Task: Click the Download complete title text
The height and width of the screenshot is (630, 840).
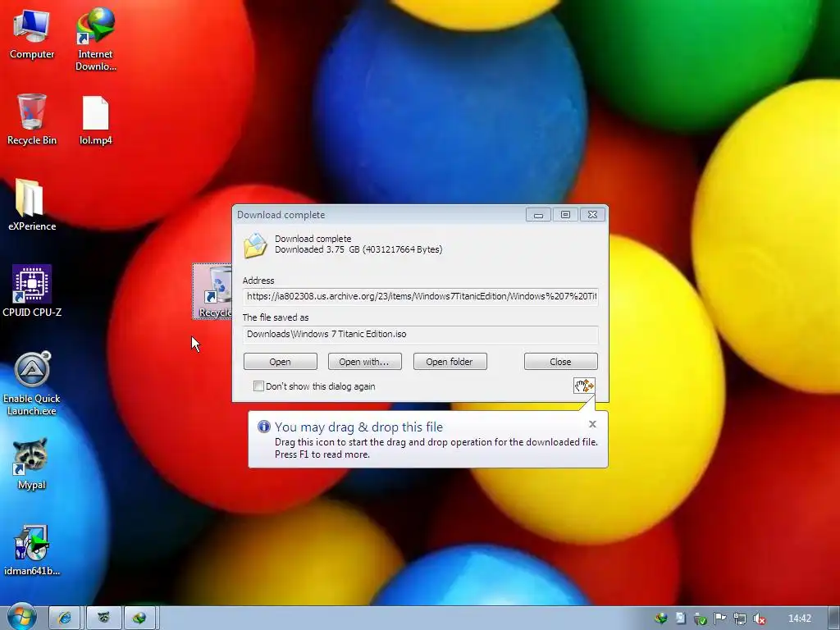Action: 281,215
